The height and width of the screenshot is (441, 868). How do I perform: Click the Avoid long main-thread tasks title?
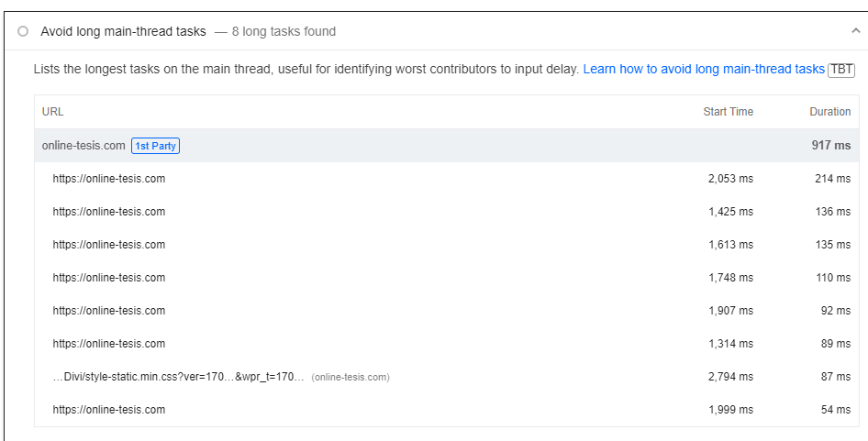point(123,31)
